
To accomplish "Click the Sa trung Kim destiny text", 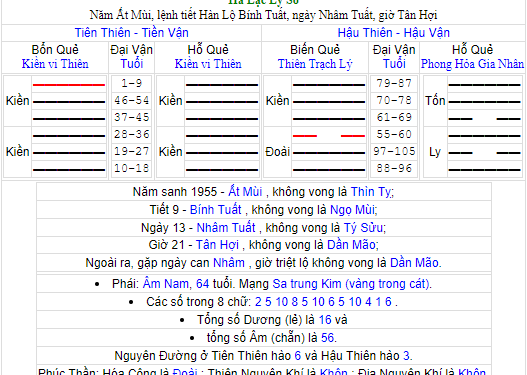I will (307, 284).
